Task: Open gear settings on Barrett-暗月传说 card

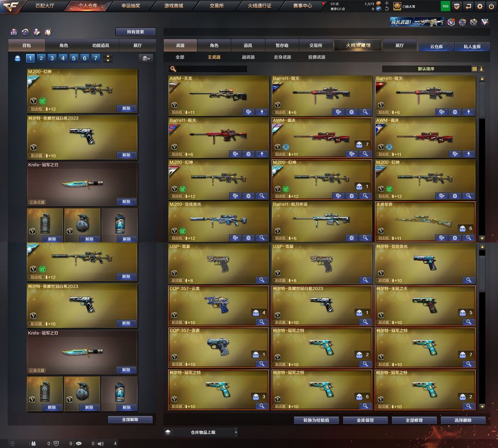Action: 351,237
